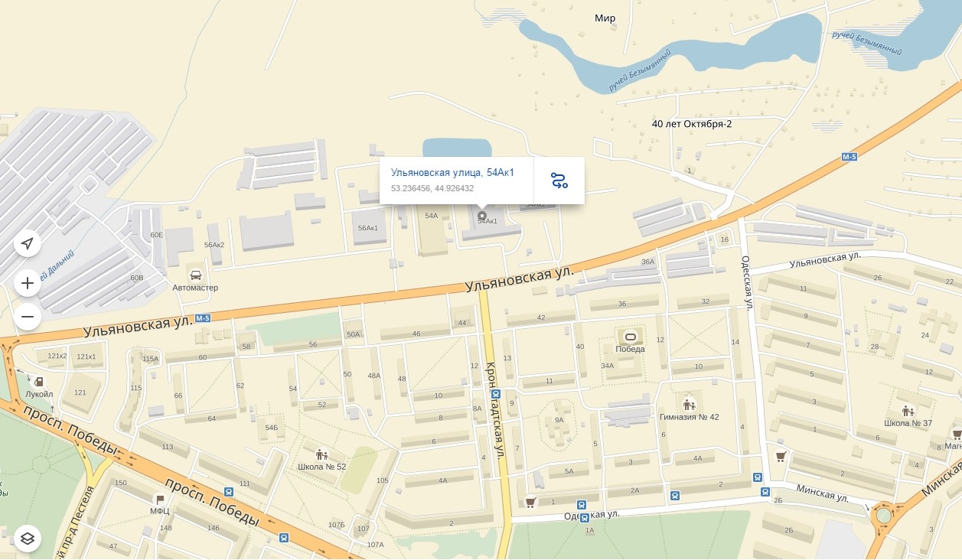This screenshot has width=962, height=560.
Task: Click the Лукойл gas station icon
Action: pos(39,382)
